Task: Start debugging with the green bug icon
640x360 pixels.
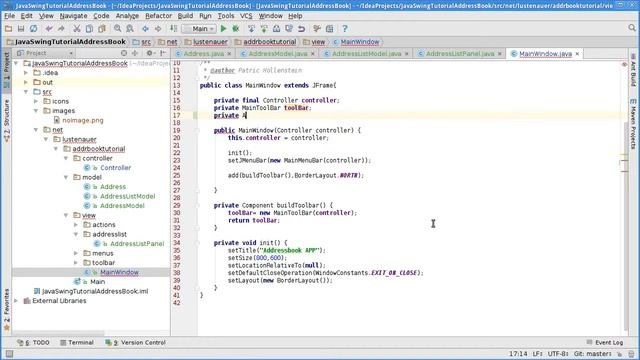Action: coord(236,29)
